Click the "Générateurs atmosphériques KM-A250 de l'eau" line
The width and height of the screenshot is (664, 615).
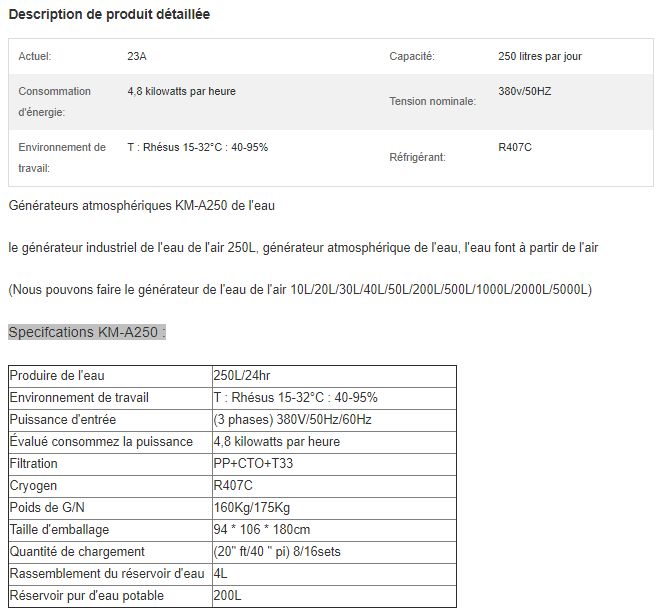(x=141, y=206)
